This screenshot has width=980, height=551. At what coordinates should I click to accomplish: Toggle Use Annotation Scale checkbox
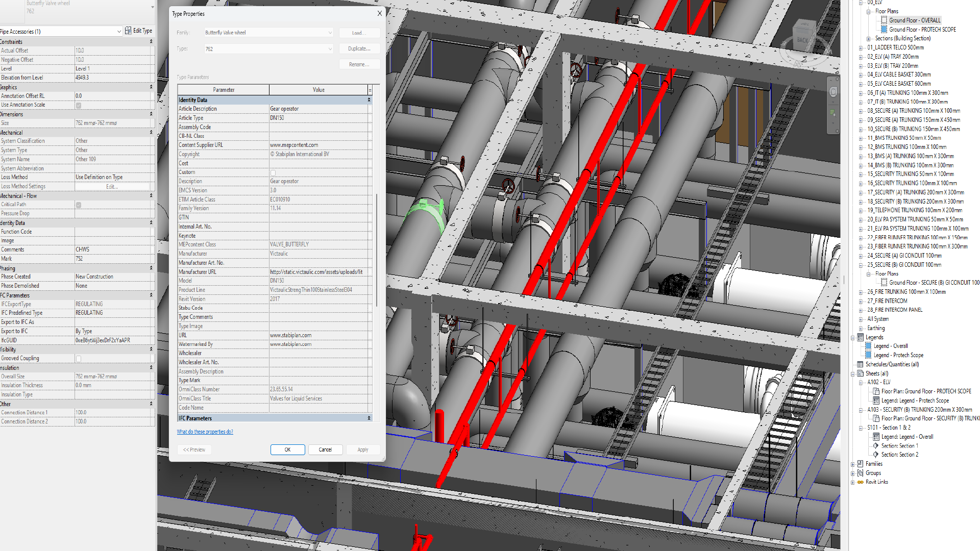pos(79,105)
